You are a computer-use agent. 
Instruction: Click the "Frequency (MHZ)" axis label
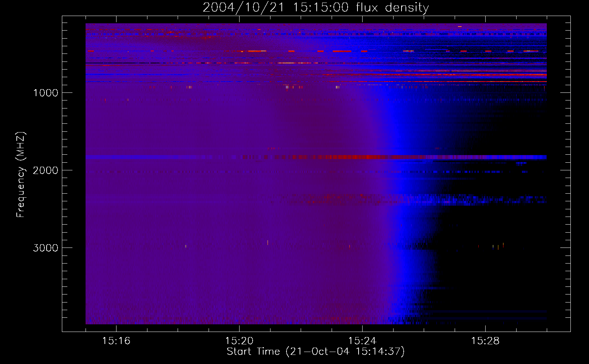[21, 175]
